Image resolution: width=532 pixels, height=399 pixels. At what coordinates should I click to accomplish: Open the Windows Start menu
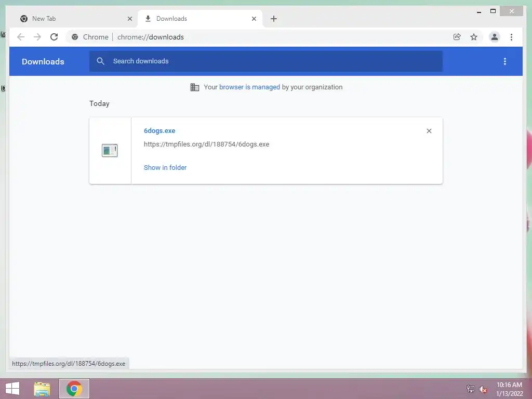pyautogui.click(x=12, y=389)
